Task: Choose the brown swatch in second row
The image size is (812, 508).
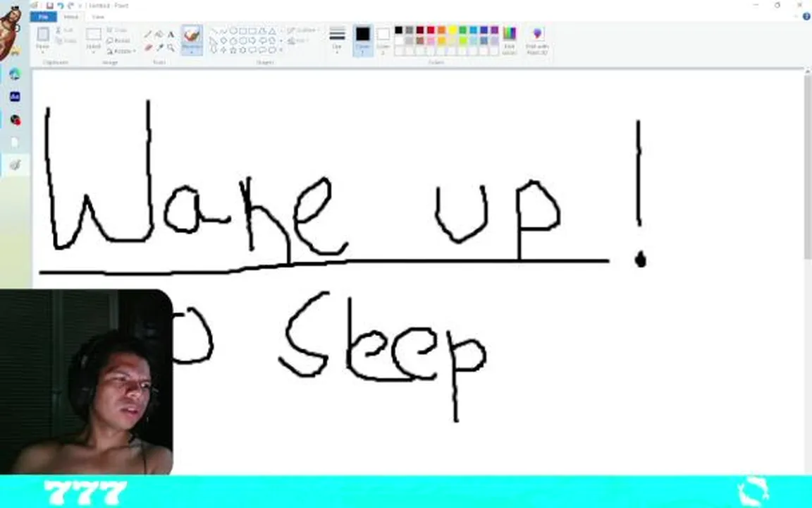Action: click(420, 40)
